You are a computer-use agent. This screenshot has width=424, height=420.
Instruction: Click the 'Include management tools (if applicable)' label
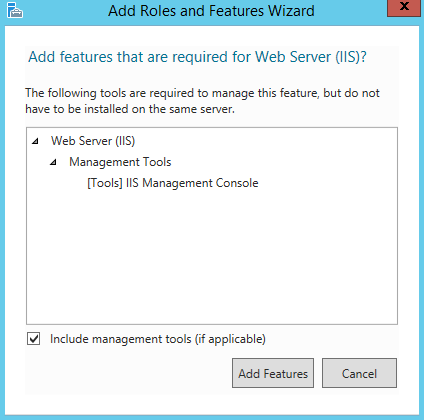click(158, 339)
